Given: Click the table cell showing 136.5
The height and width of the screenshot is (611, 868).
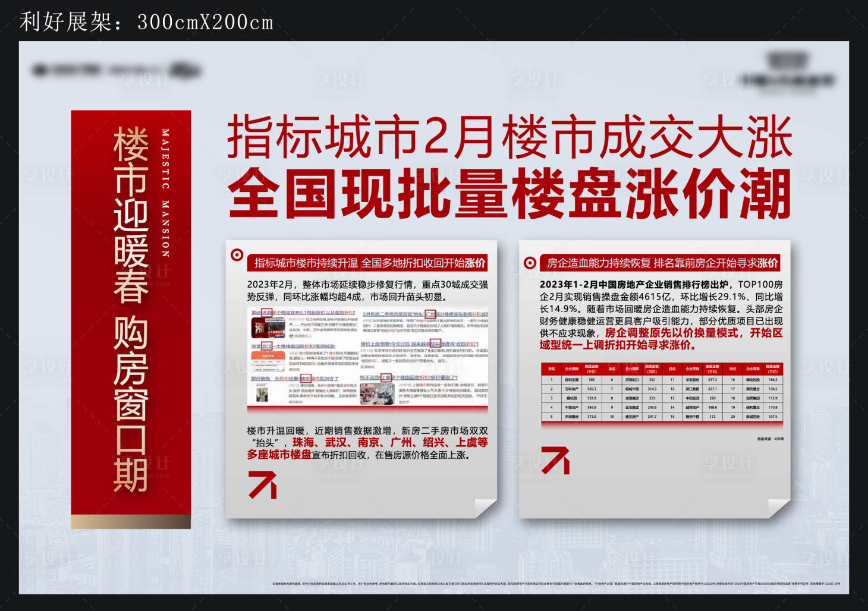Looking at the screenshot, I should point(773,389).
